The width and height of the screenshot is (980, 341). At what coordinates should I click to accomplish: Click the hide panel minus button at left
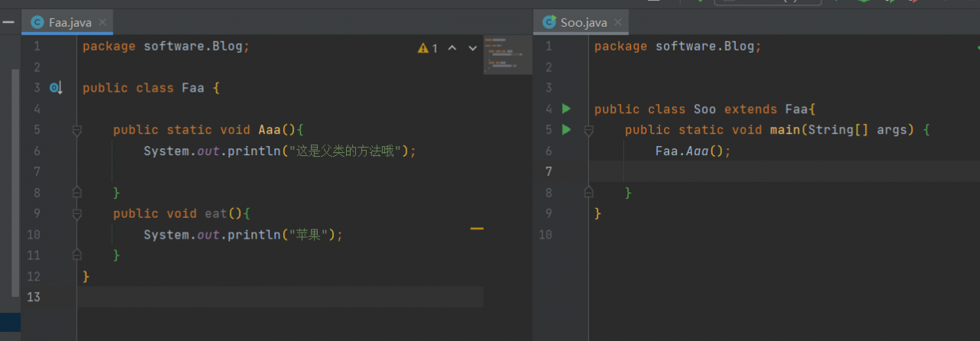click(x=8, y=22)
